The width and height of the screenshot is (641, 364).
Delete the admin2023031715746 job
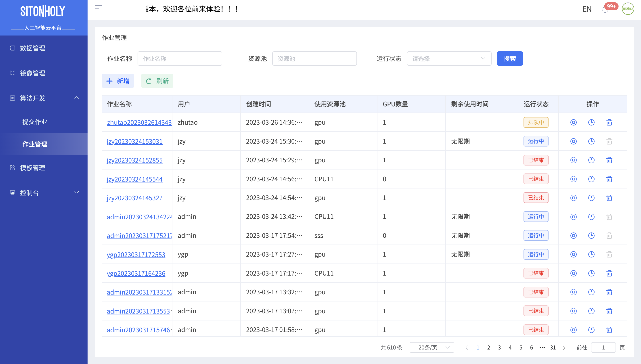point(609,330)
